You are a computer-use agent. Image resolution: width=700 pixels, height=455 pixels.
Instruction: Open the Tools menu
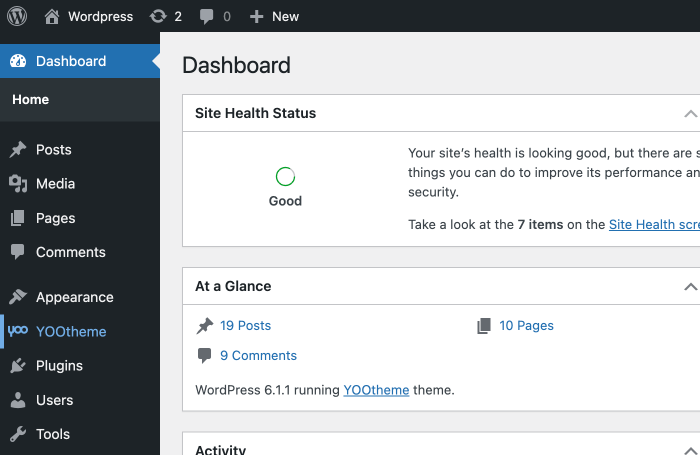80,434
